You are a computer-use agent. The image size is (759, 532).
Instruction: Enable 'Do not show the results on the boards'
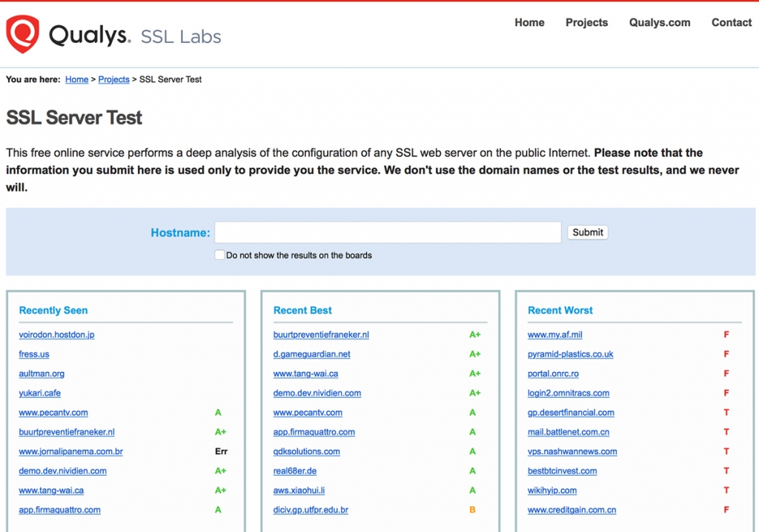[x=220, y=254]
